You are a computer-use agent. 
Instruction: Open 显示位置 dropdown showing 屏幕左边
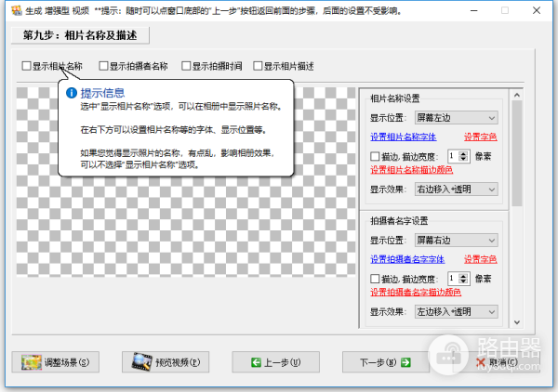click(x=457, y=118)
